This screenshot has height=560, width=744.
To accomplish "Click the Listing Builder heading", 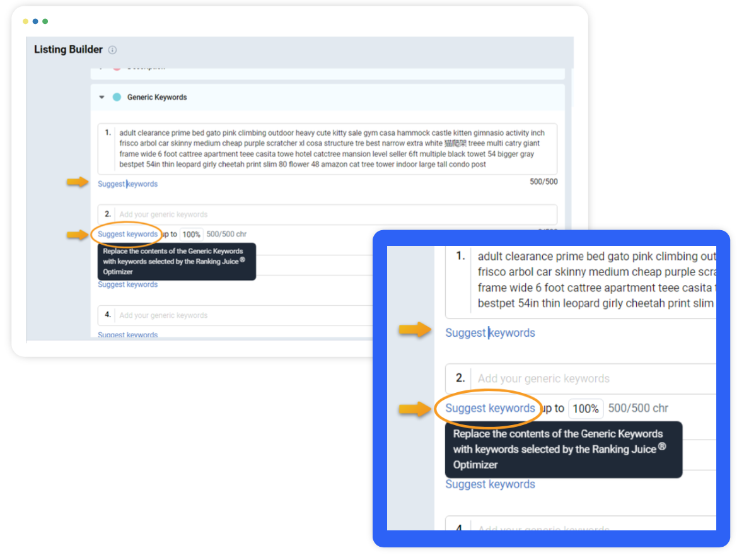I will (x=68, y=49).
